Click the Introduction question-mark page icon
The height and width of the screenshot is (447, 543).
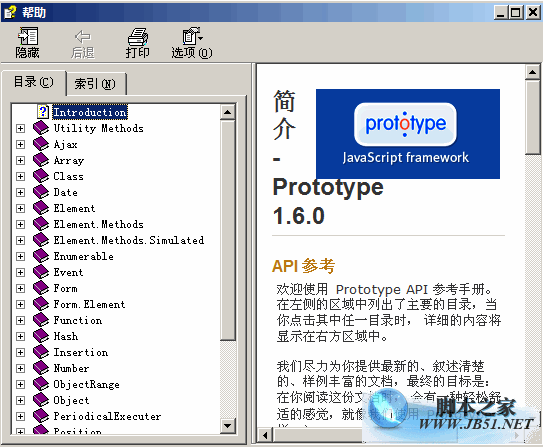(x=43, y=112)
